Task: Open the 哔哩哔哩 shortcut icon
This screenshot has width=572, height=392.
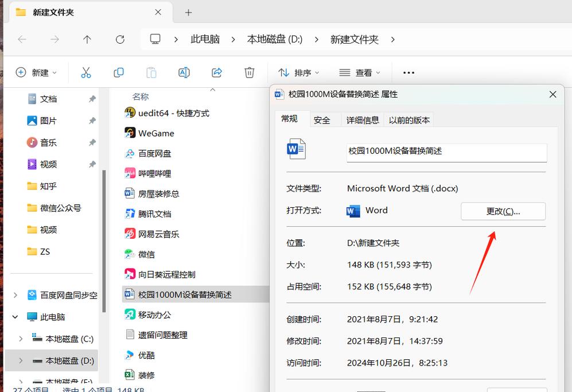Action: (129, 173)
